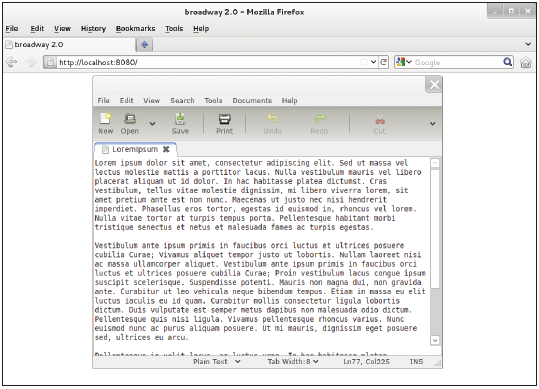Click scrollbar down arrow in text area
539x389 pixels.
[435, 340]
